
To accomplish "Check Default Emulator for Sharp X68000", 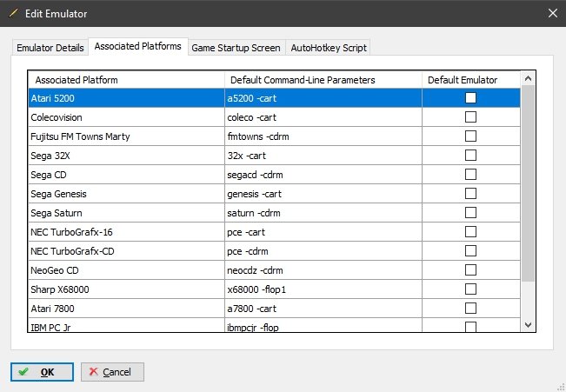I will pyautogui.click(x=470, y=289).
